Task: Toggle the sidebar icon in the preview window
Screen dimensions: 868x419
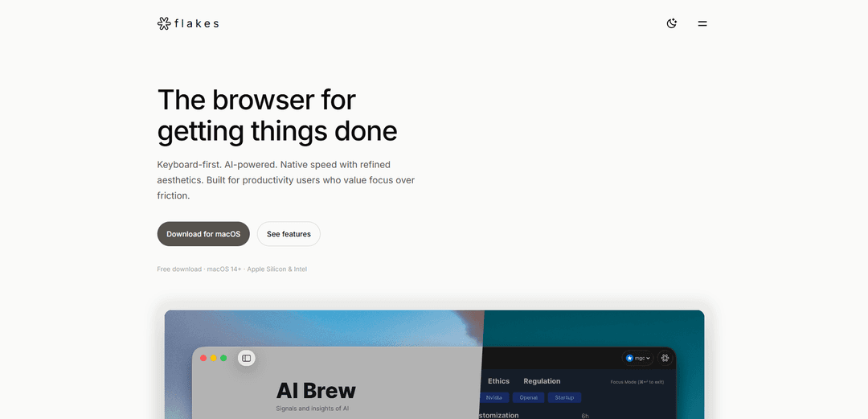Action: 247,358
